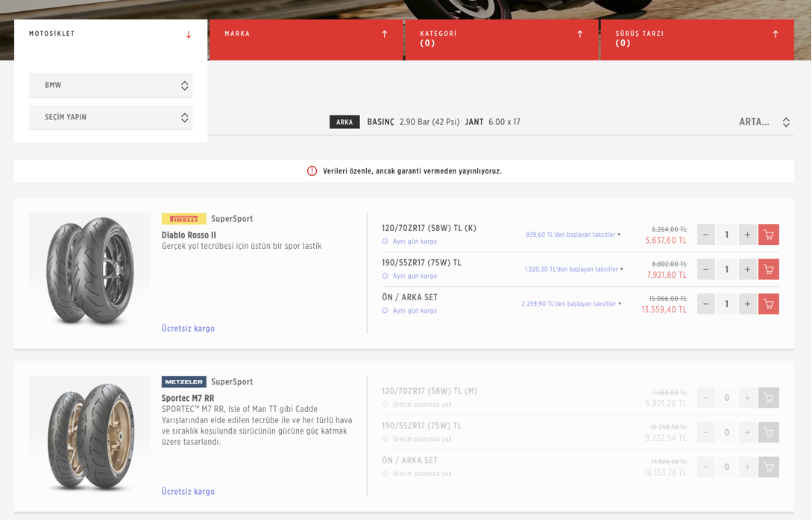Add 120/70ZR17 Diablo Rosso II to cart

coord(768,235)
